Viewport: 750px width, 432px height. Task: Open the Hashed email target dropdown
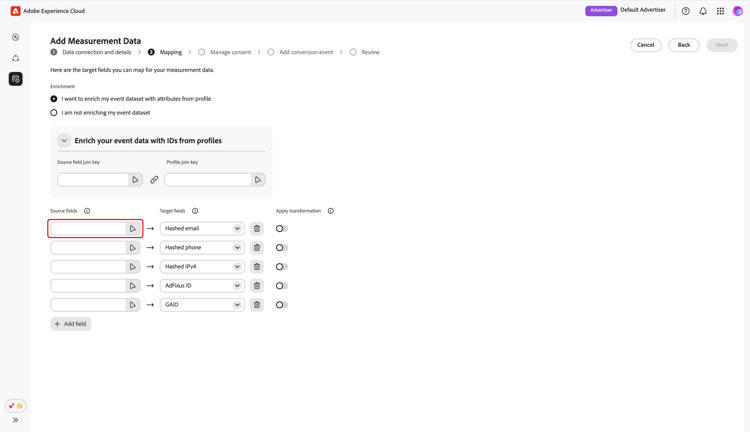tap(202, 229)
